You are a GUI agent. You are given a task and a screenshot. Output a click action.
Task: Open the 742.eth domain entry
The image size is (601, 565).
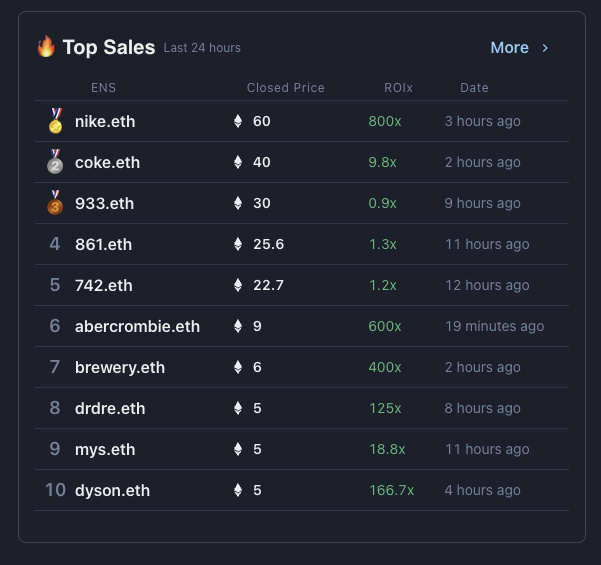pos(104,286)
